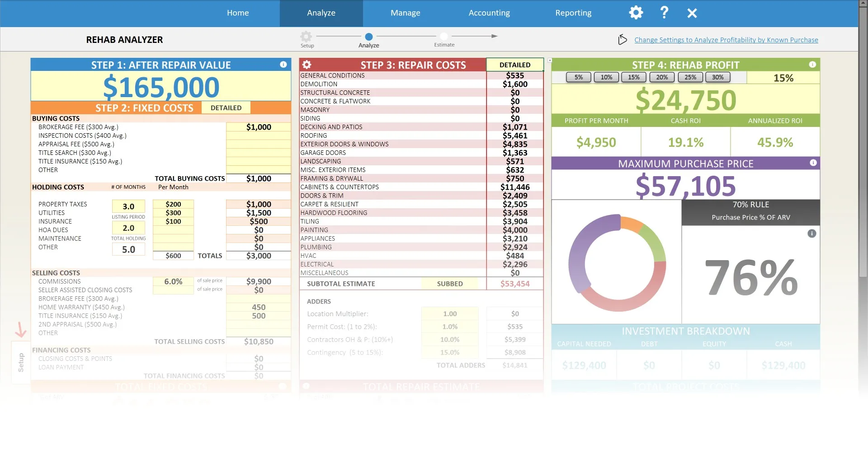The height and width of the screenshot is (453, 868).
Task: Click the $57,105 maximum purchase price value
Action: coord(685,185)
